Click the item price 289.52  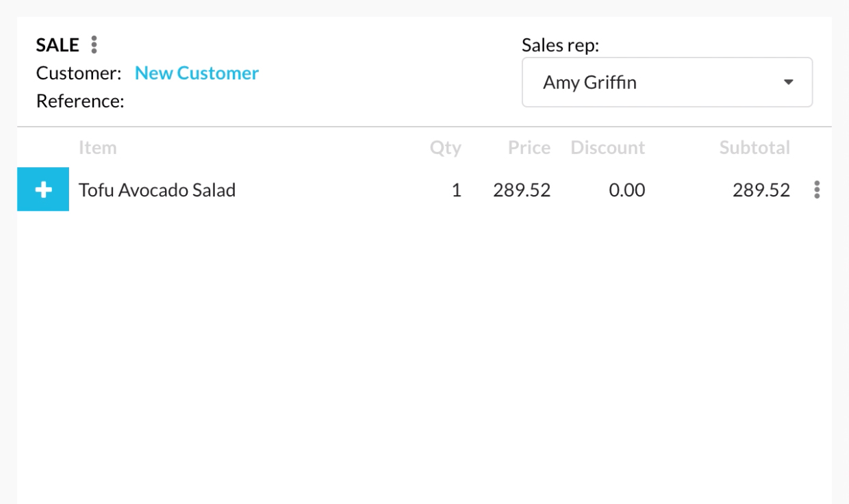(522, 190)
